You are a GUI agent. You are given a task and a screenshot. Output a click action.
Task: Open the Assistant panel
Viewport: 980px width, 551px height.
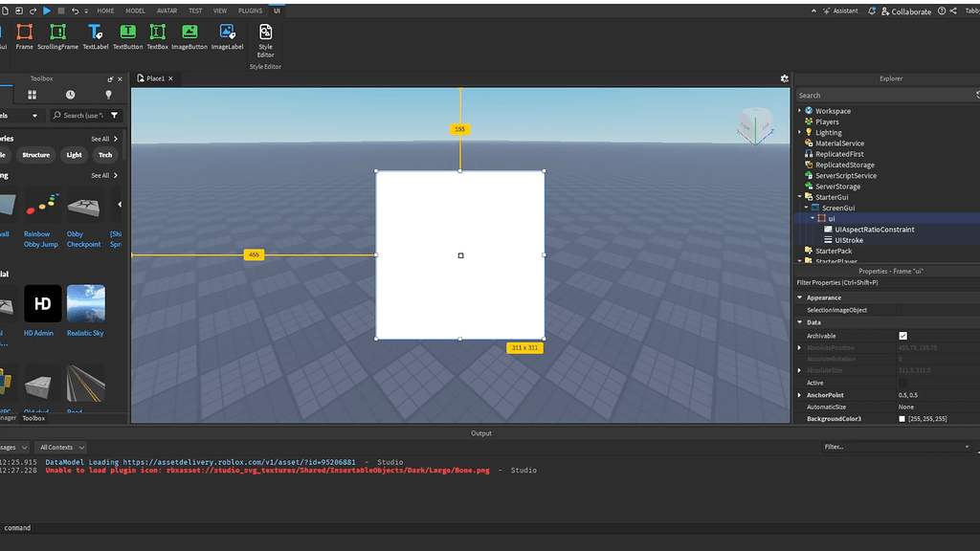[840, 11]
